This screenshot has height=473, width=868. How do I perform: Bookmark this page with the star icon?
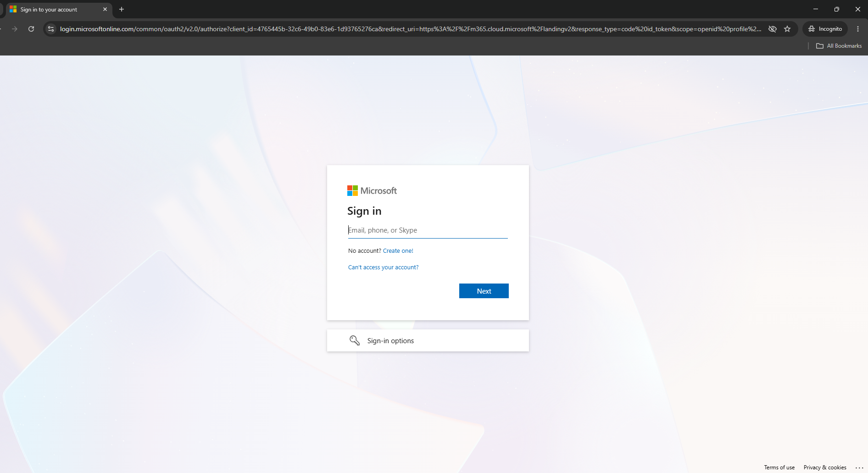coord(787,29)
